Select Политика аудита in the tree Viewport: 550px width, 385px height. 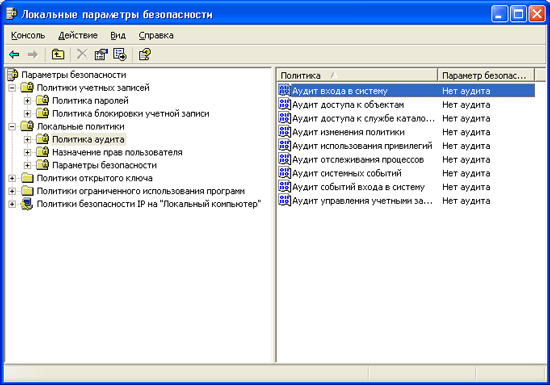tap(88, 139)
